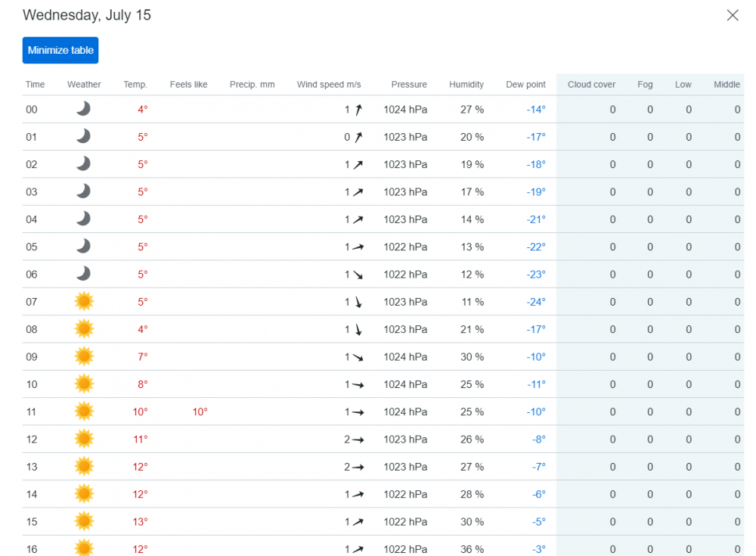Click the 1024 hPa pressure at hour 09
Viewport: 756px width, 556px height.
pyautogui.click(x=405, y=356)
